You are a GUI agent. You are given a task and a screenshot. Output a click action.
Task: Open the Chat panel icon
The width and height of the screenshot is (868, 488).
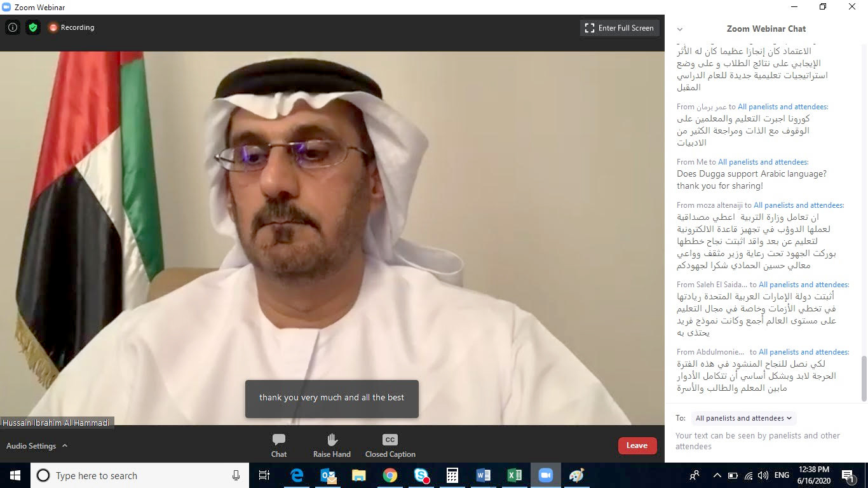click(278, 440)
